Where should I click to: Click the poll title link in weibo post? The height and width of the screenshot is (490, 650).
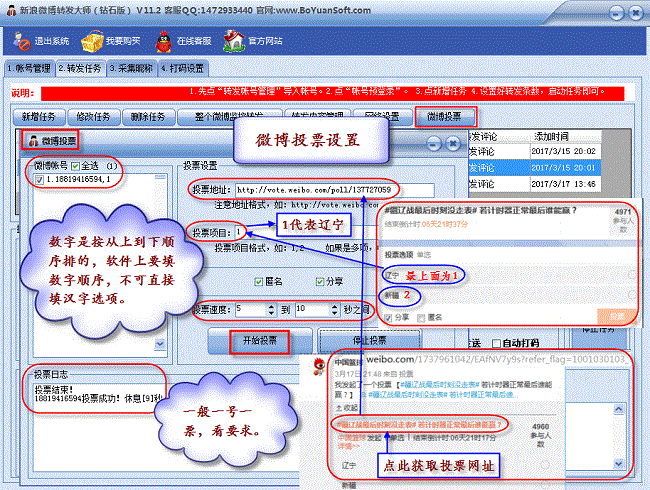tap(420, 425)
